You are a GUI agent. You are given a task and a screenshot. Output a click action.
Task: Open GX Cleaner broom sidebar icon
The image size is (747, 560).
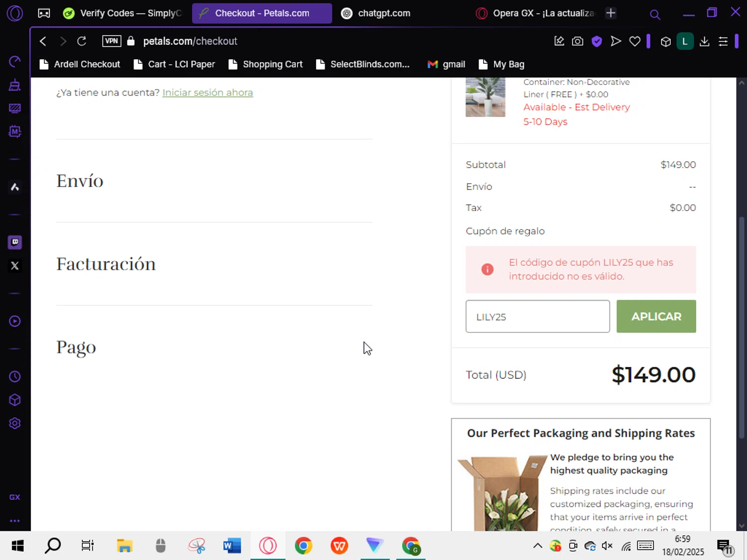tap(15, 85)
